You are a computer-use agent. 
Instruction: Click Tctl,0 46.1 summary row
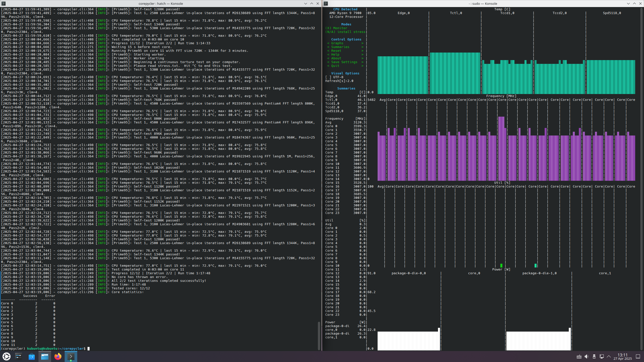[345, 100]
